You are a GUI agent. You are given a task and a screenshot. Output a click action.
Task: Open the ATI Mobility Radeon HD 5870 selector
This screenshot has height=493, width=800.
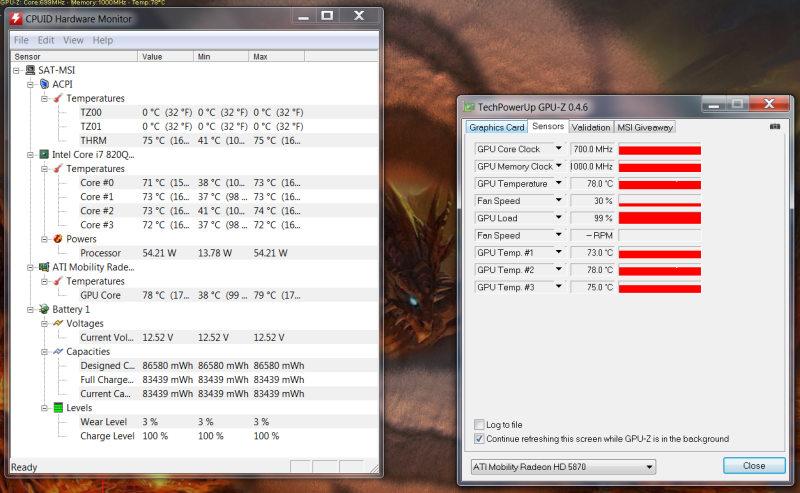pyautogui.click(x=563, y=466)
